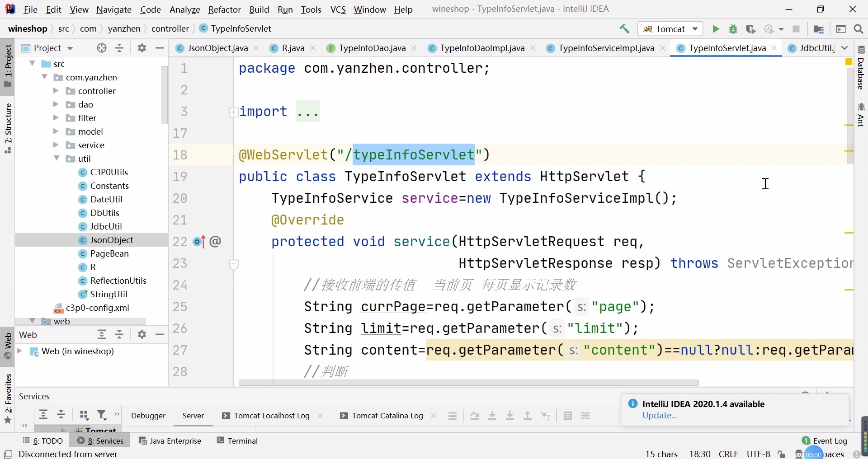
Task: Start the Debug bug icon
Action: click(x=733, y=29)
